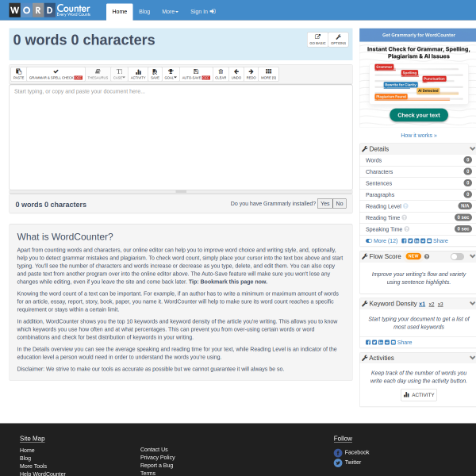The height and width of the screenshot is (476, 476).
Task: Share Details on Twitter icon
Action: coord(410,240)
